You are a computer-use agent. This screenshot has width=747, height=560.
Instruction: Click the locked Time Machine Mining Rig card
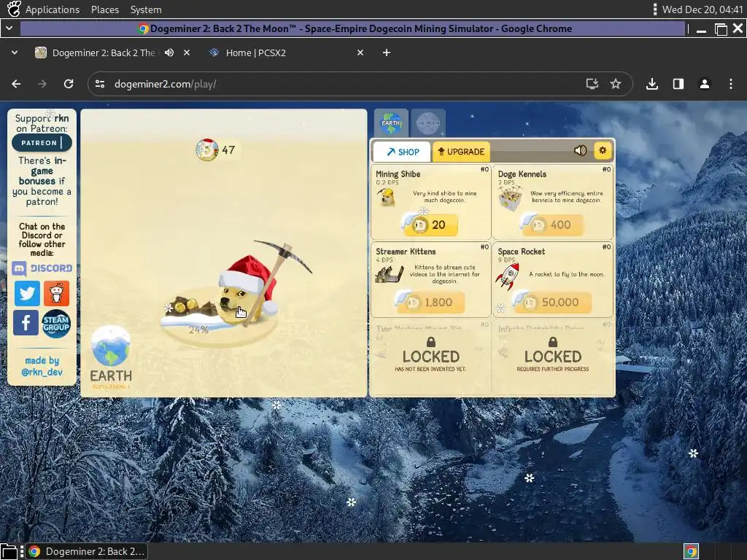coord(430,356)
